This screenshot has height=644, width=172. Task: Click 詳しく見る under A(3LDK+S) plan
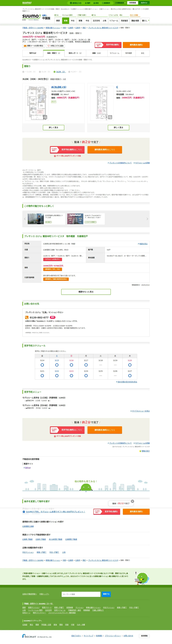[53, 127]
